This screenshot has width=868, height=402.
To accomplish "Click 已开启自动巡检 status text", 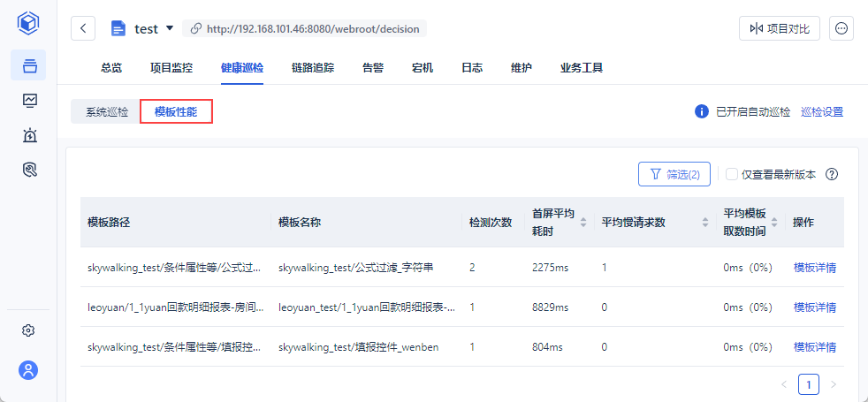I will [x=753, y=112].
